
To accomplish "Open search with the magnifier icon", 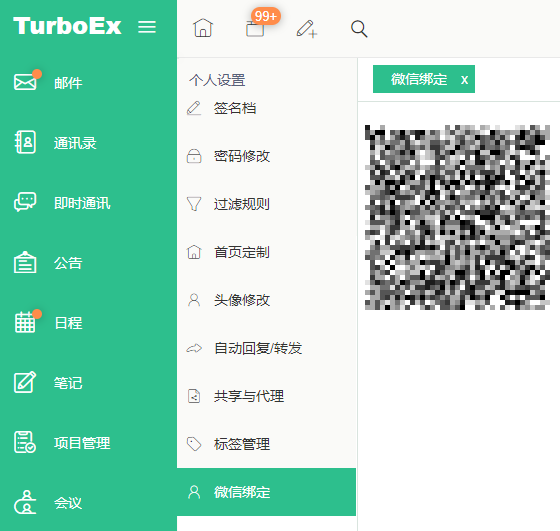I will pos(359,29).
